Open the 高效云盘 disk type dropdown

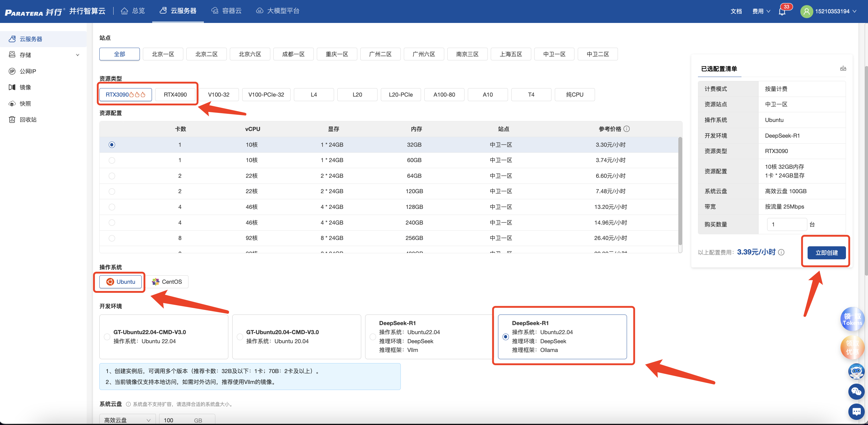pyautogui.click(x=127, y=420)
